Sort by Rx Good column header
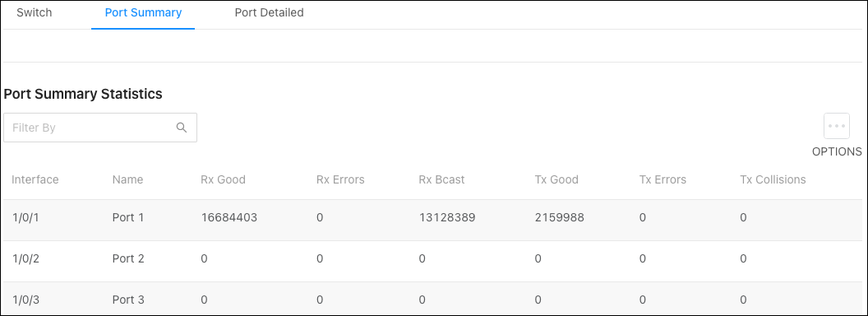 [x=223, y=179]
